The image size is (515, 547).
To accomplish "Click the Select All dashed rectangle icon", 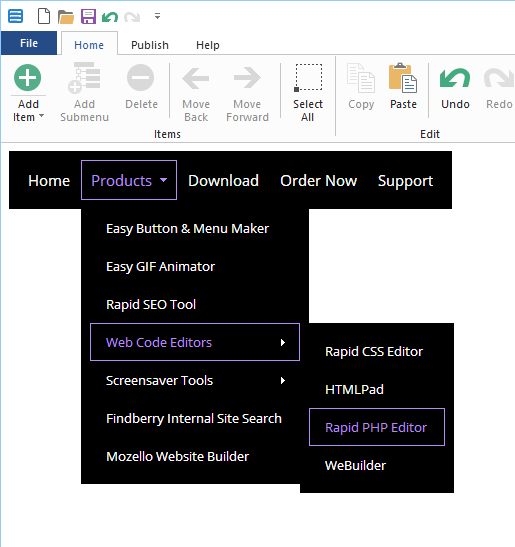I will pyautogui.click(x=308, y=77).
